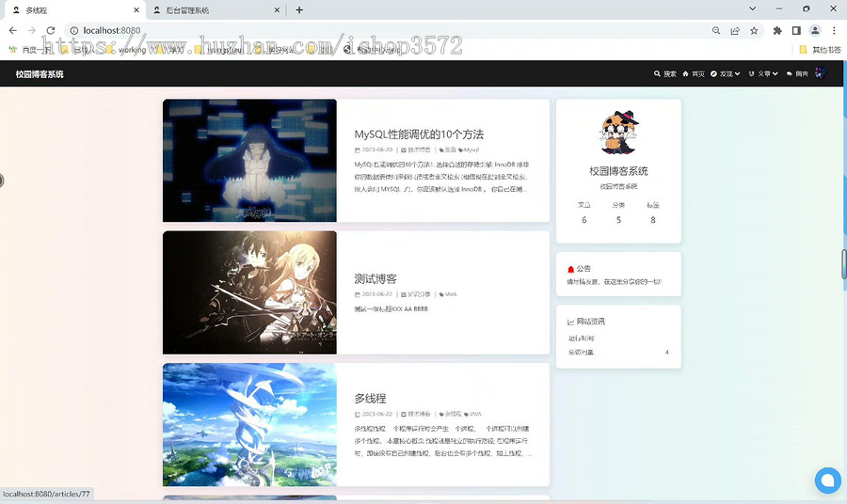Click the browser forward arrow
The width and height of the screenshot is (847, 504).
tap(32, 31)
